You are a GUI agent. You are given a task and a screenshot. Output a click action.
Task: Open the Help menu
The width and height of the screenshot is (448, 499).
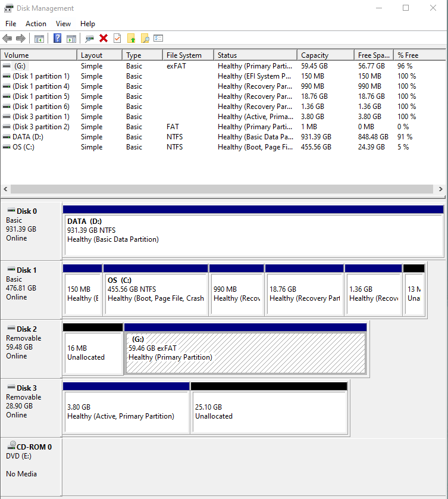[x=87, y=24]
